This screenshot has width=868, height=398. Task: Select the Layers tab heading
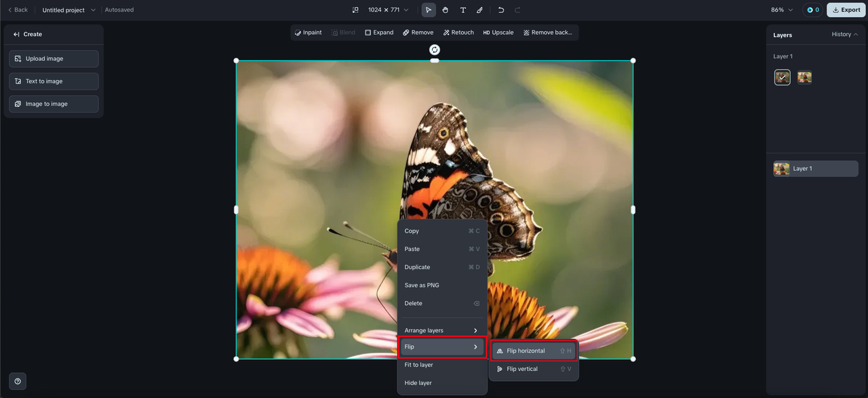click(x=783, y=35)
